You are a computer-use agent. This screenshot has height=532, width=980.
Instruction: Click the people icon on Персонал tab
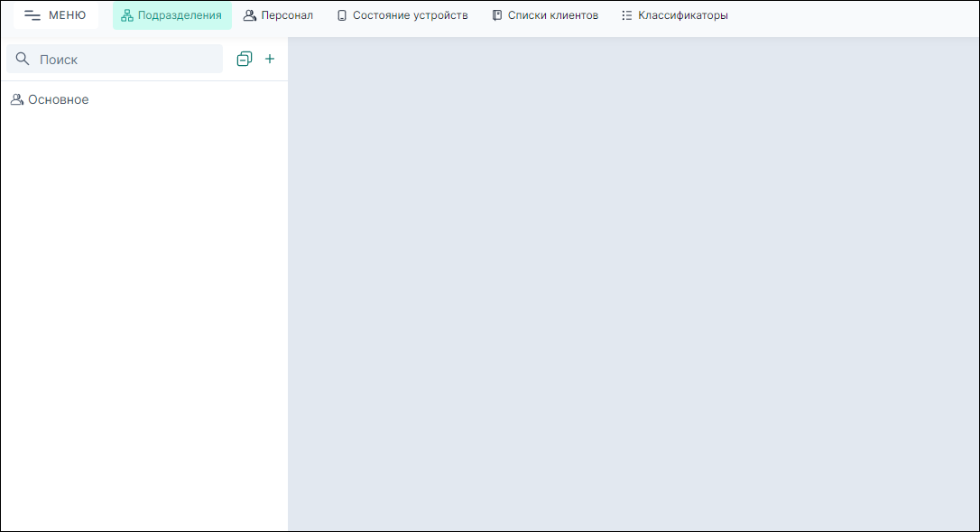[x=249, y=15]
